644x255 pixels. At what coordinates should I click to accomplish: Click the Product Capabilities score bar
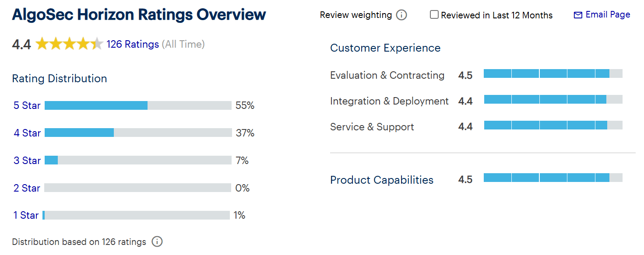[553, 178]
